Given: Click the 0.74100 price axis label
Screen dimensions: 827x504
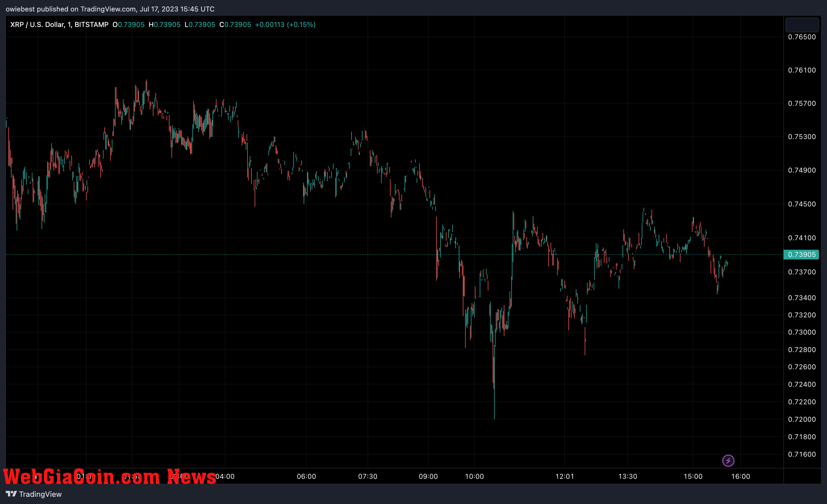Looking at the screenshot, I should coord(802,238).
